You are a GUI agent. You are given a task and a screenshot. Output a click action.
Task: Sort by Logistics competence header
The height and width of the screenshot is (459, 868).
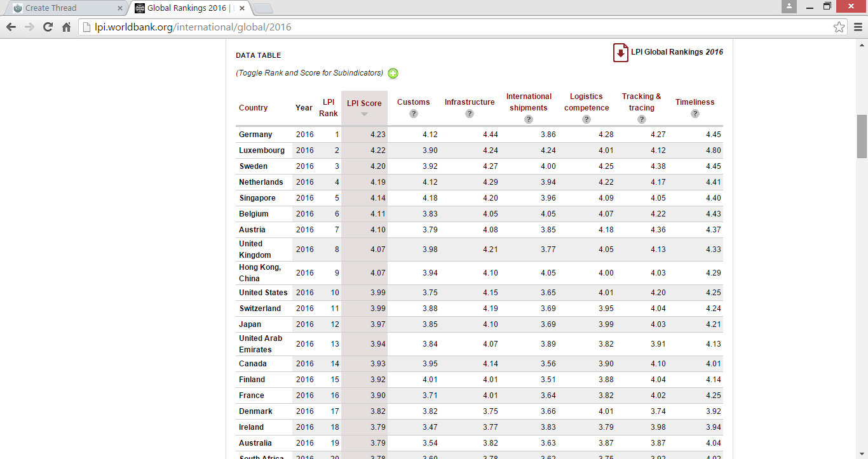point(587,102)
